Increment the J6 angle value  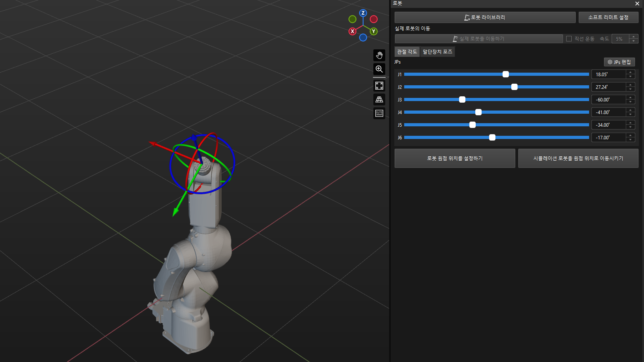point(631,135)
